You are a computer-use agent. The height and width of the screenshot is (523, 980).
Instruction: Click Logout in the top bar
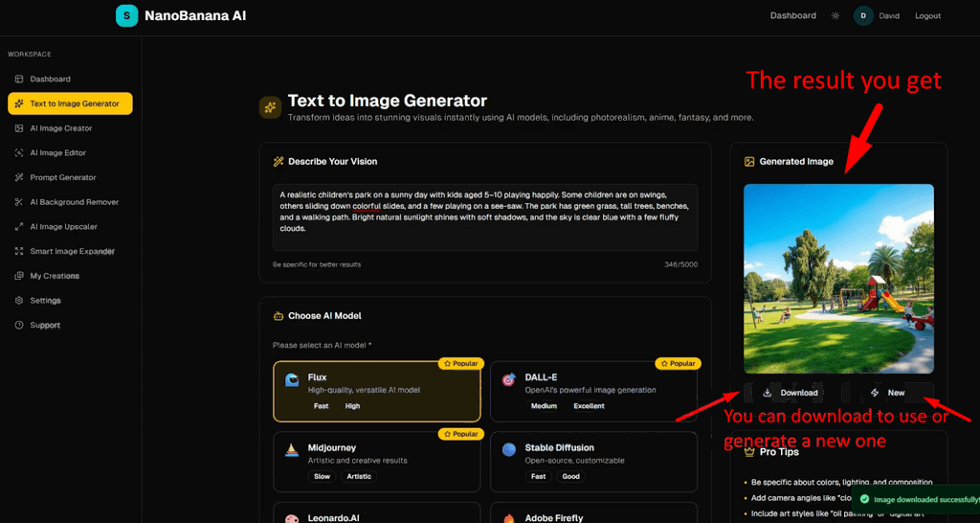pos(927,15)
